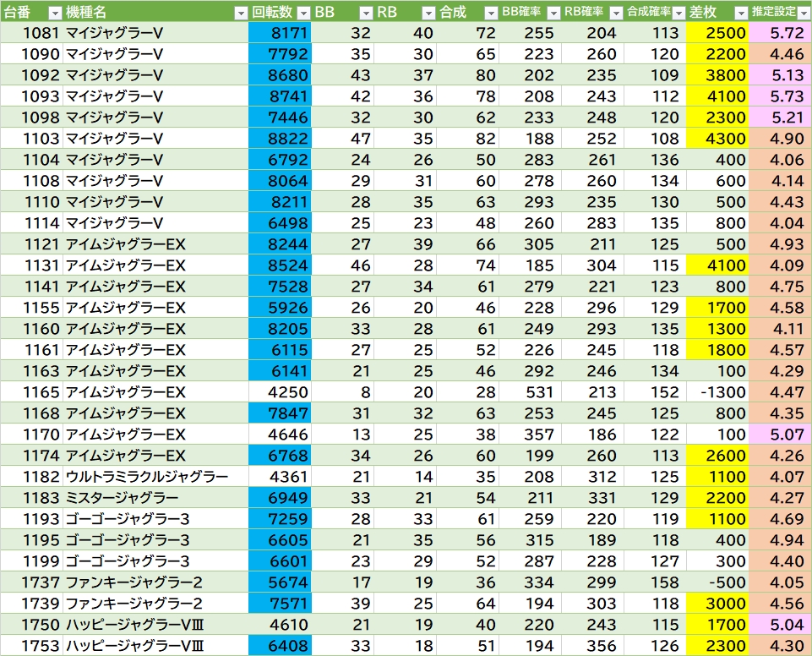The height and width of the screenshot is (656, 812).
Task: Select ファンキージャグラー2 name in row 1737
Action: click(155, 582)
